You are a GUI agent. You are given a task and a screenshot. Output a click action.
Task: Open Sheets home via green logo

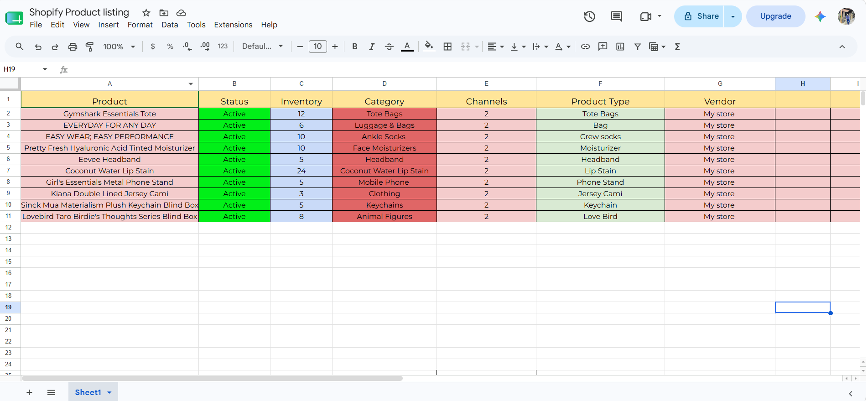(14, 18)
